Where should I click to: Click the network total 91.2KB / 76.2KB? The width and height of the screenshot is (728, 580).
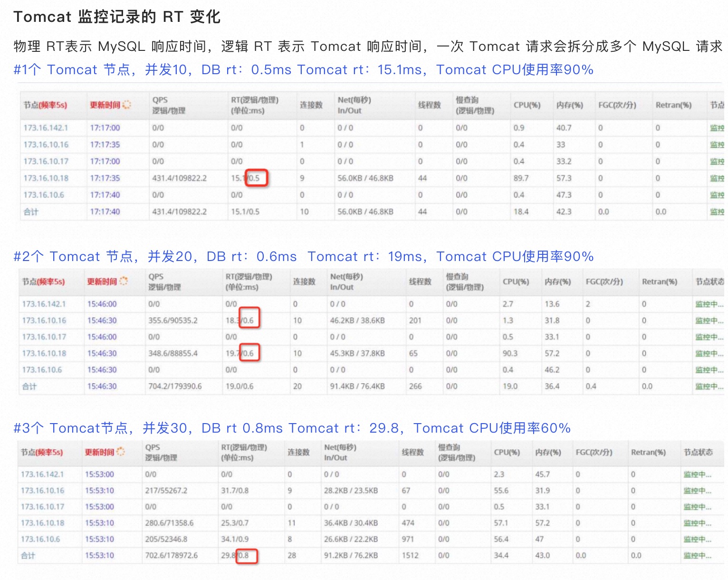351,555
